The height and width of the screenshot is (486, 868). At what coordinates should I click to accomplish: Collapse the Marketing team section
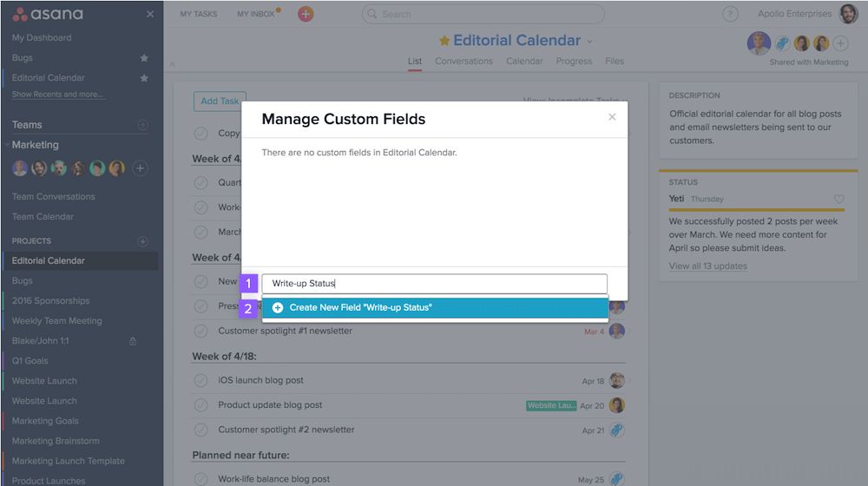(7, 145)
